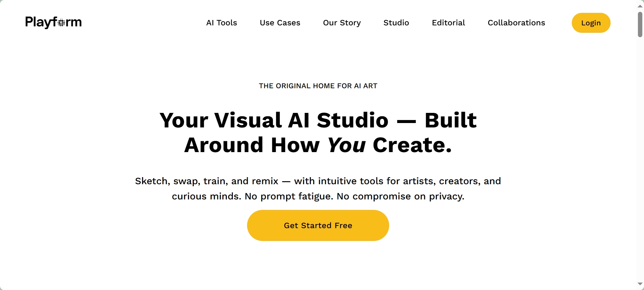Click the scrollbar up arrow
Viewport: 644px width, 290px height.
(640, 6)
